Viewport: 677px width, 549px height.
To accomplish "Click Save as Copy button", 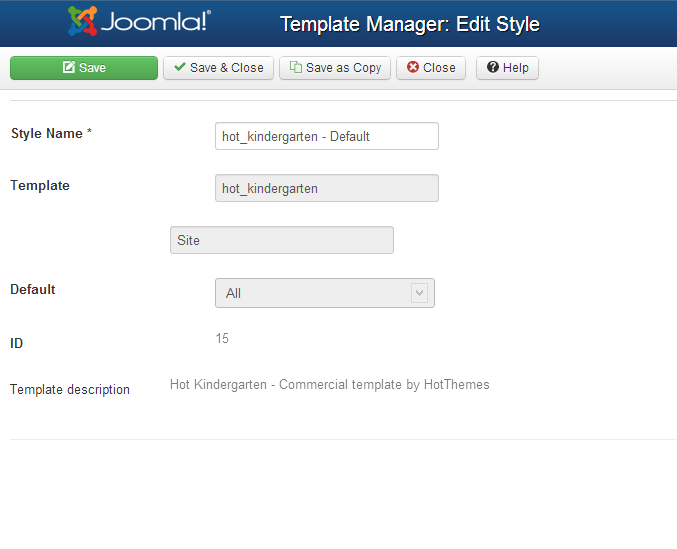I will coord(335,68).
